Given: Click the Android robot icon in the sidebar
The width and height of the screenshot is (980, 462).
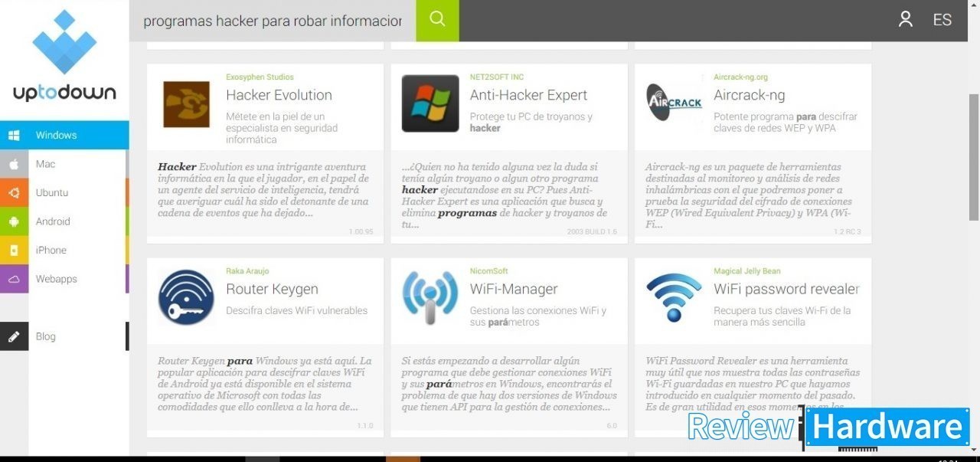Looking at the screenshot, I should [14, 221].
